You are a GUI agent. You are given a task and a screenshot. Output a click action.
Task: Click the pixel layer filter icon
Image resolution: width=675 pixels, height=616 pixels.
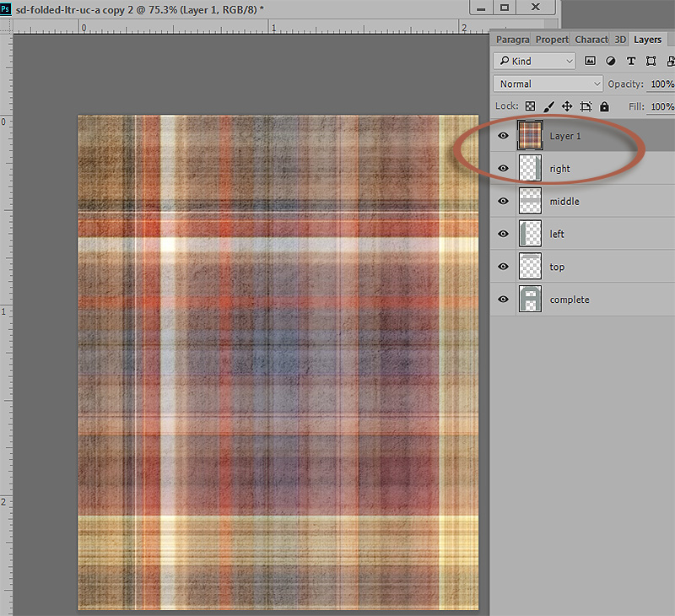[590, 61]
